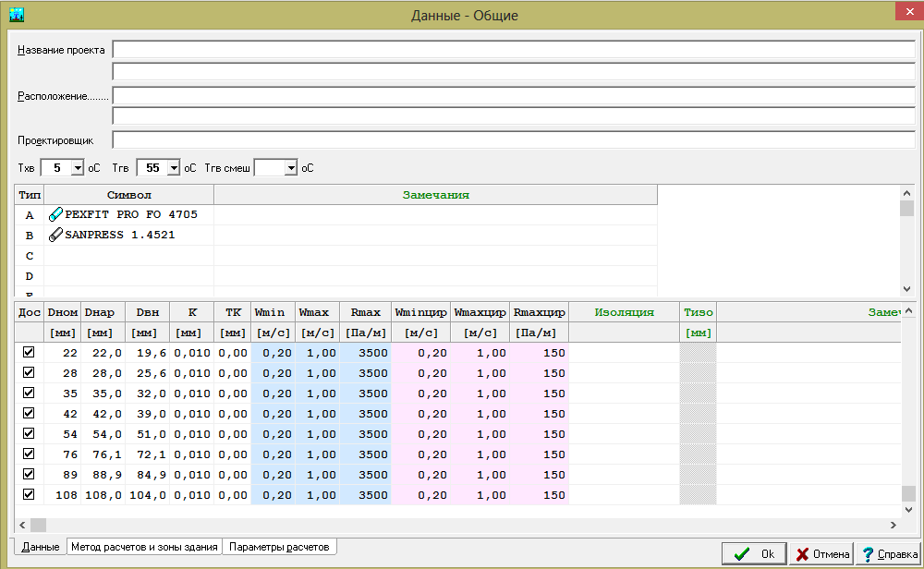Click down arrow of diameters table scrollbar
This screenshot has height=569, width=924.
[x=908, y=510]
